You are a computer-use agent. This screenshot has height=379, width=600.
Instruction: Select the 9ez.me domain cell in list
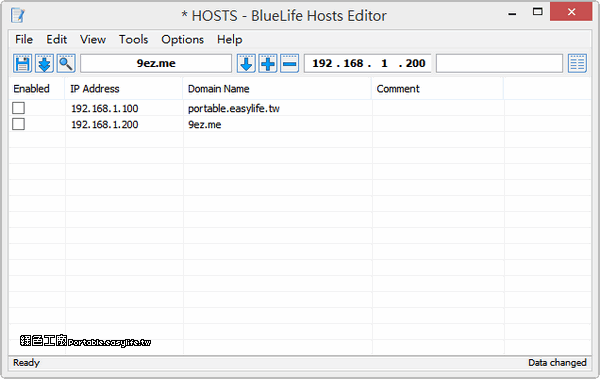[205, 124]
